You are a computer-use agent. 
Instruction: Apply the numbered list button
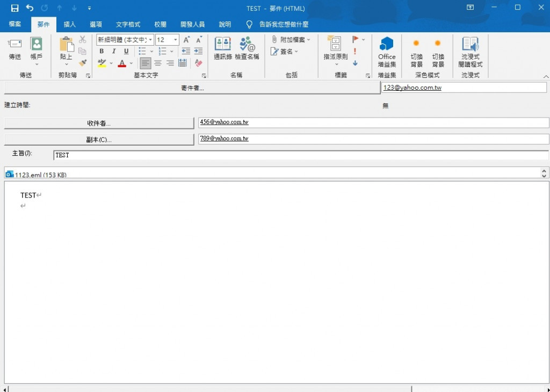pyautogui.click(x=162, y=51)
